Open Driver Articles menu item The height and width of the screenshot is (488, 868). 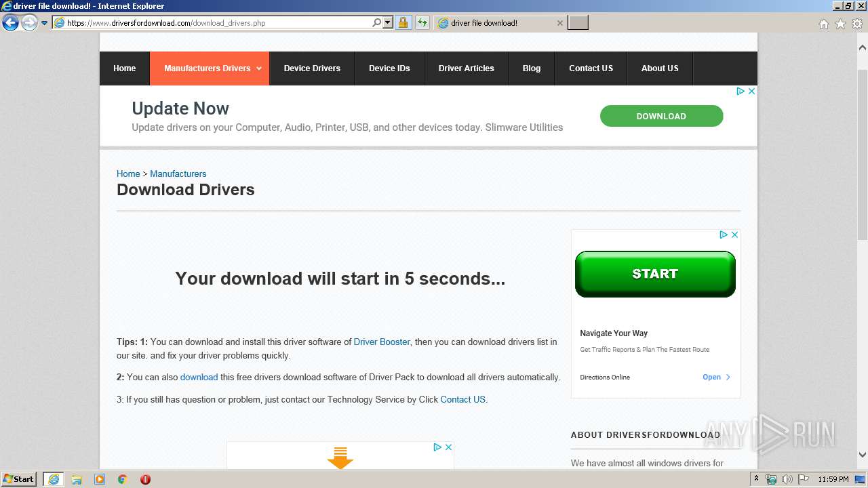click(x=466, y=68)
